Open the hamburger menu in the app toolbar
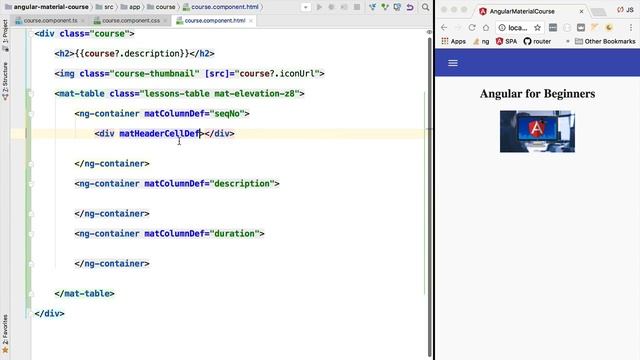 coord(453,63)
